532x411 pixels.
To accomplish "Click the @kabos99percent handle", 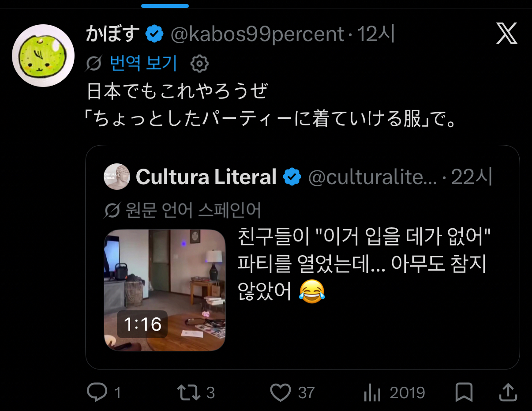I will (x=257, y=34).
